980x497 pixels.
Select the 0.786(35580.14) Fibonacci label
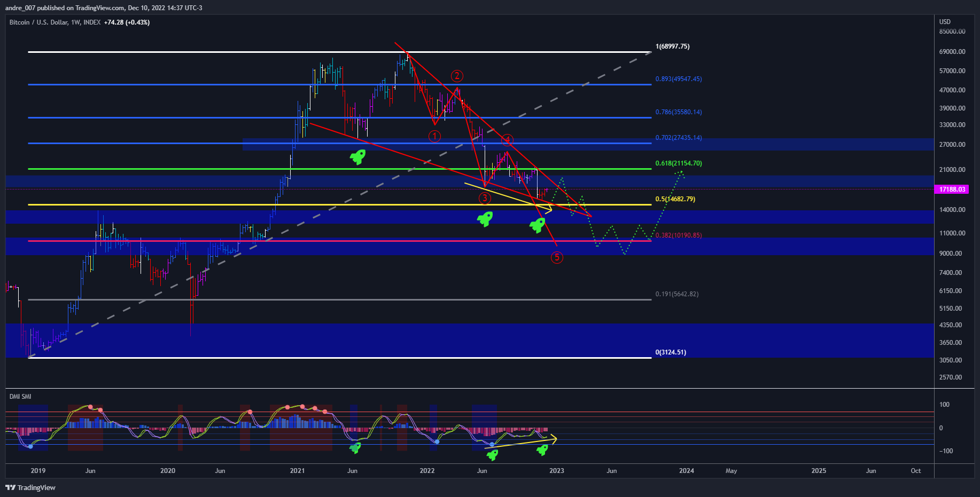679,112
